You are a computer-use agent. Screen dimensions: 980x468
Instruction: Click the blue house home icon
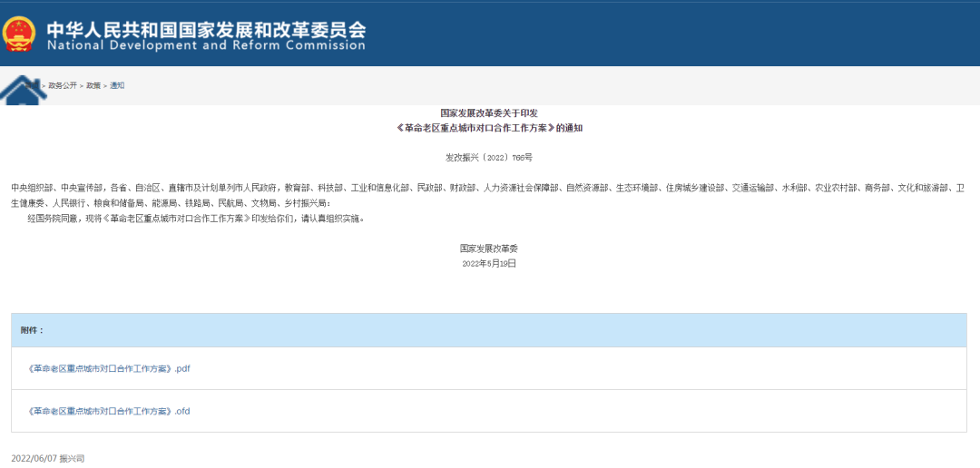pyautogui.click(x=22, y=91)
